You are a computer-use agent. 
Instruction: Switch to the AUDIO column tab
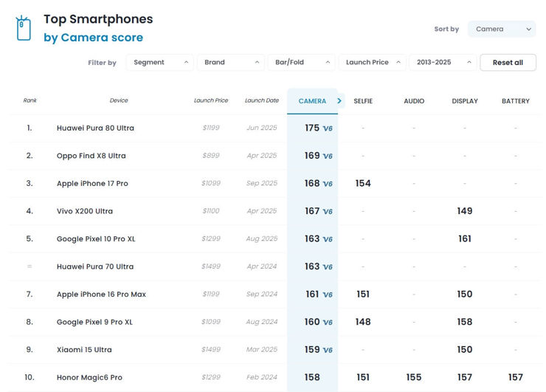[414, 101]
